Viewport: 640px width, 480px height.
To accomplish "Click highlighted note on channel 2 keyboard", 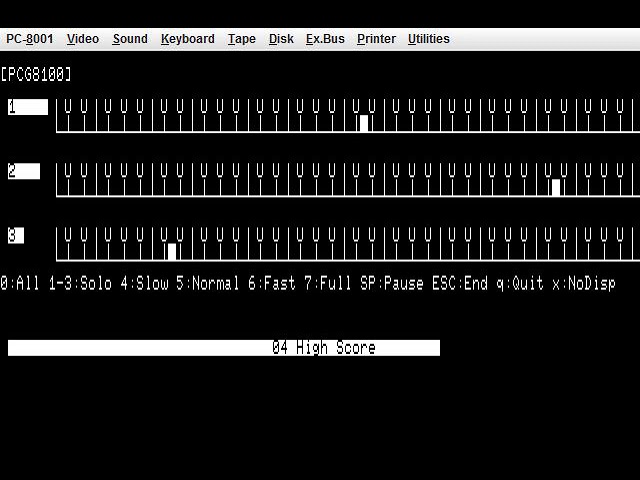I will (x=556, y=187).
